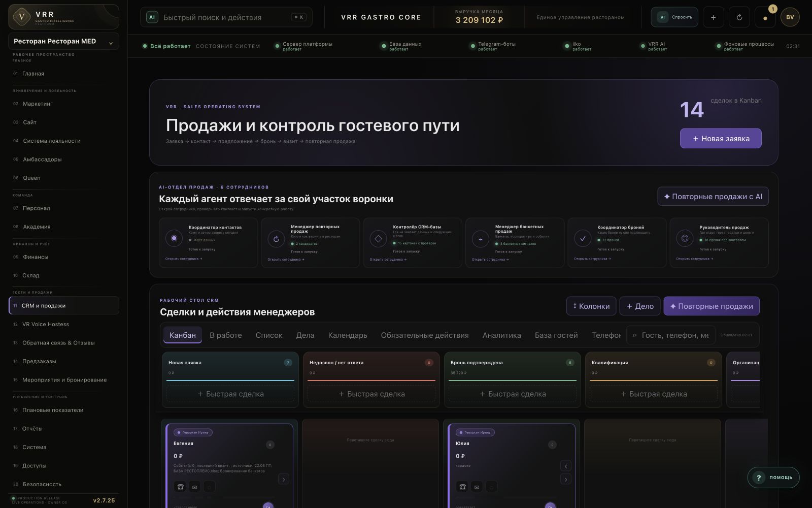The width and height of the screenshot is (812, 508).
Task: Click the Координатор контактов agent icon
Action: [x=174, y=238]
